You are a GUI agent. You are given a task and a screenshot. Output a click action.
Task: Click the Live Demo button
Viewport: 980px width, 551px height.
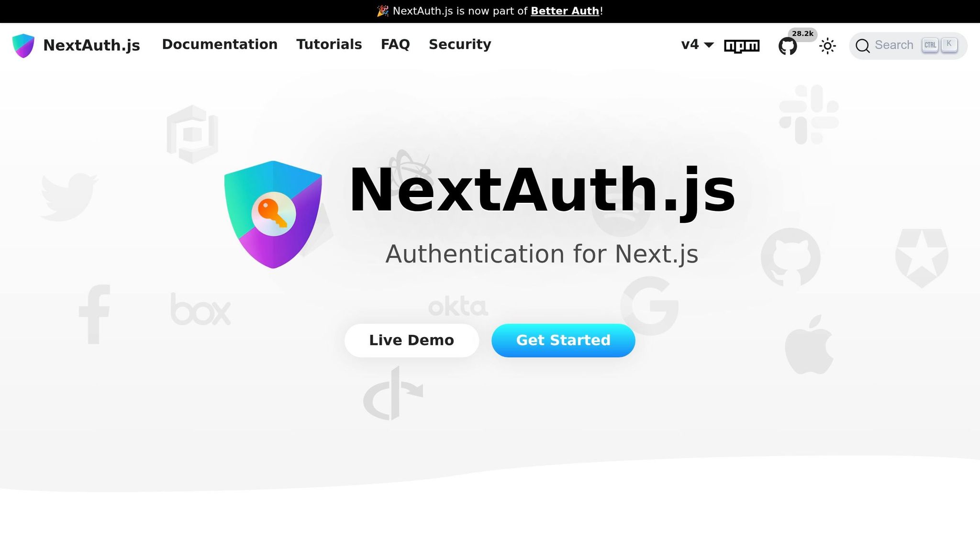coord(412,341)
